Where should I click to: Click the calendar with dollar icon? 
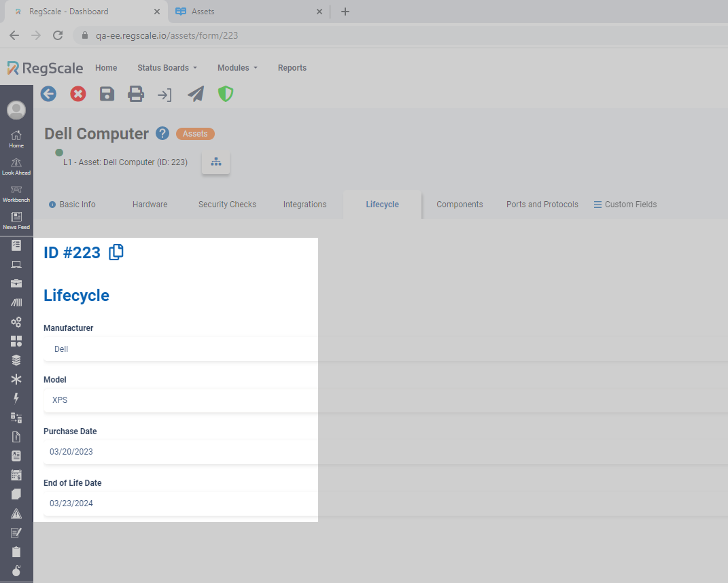(x=16, y=475)
